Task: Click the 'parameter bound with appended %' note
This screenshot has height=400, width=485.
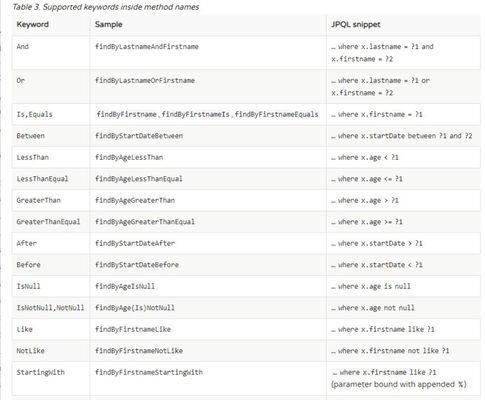Action: [398, 384]
